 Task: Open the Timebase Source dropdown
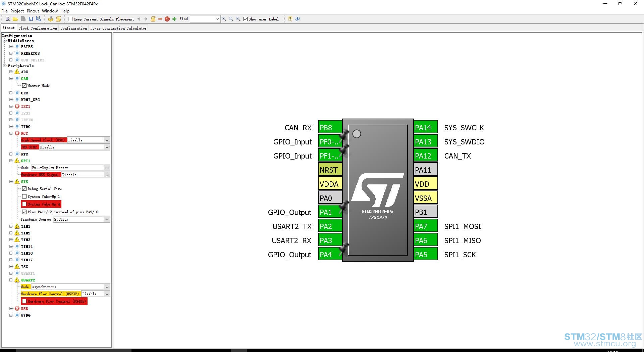coord(82,219)
